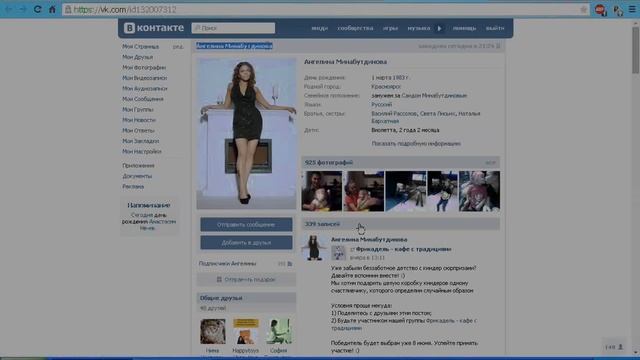Open the first photo thumbnail in the photo strip
Screen dimensions: 640x360
(322, 191)
